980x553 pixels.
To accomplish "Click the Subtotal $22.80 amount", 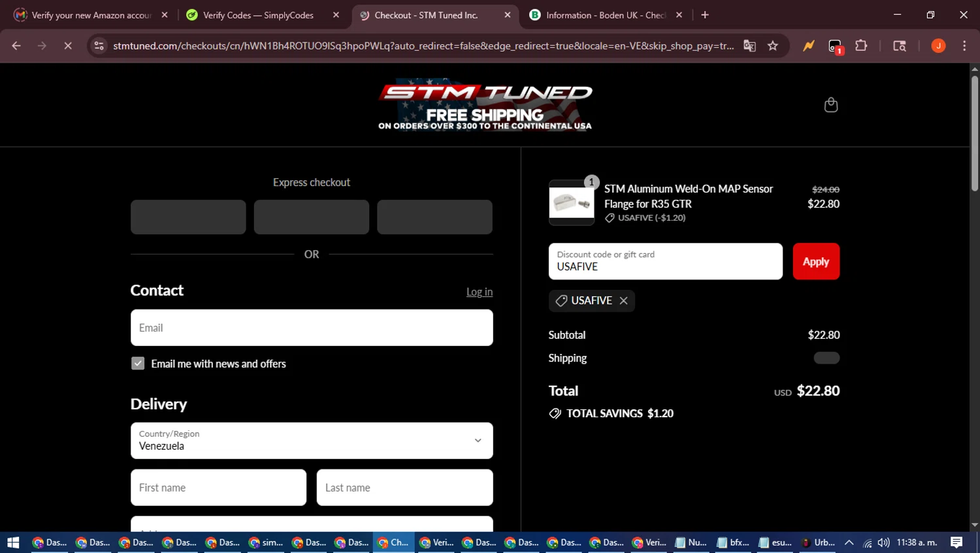I will coord(824,335).
